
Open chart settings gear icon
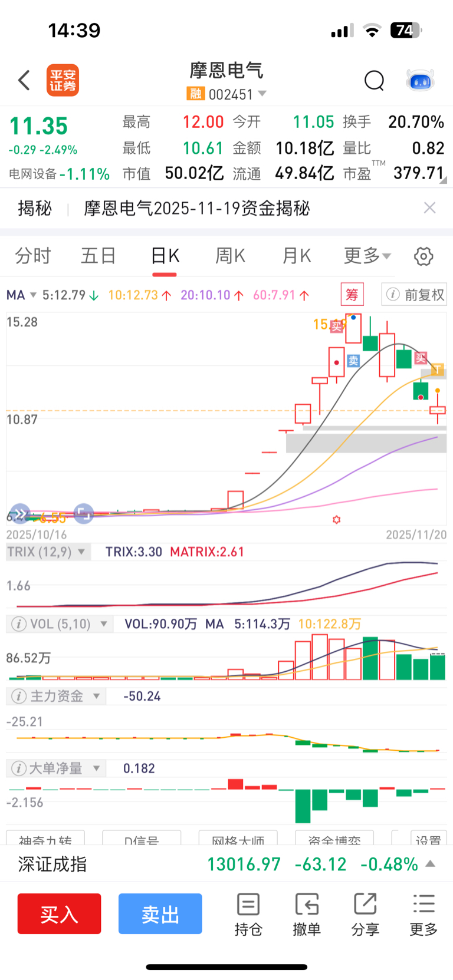pyautogui.click(x=424, y=256)
